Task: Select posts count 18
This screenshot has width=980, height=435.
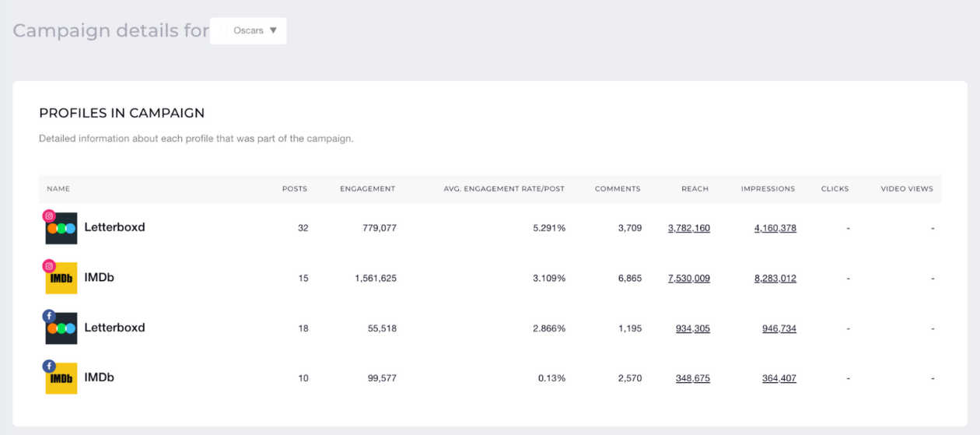Action: [303, 328]
